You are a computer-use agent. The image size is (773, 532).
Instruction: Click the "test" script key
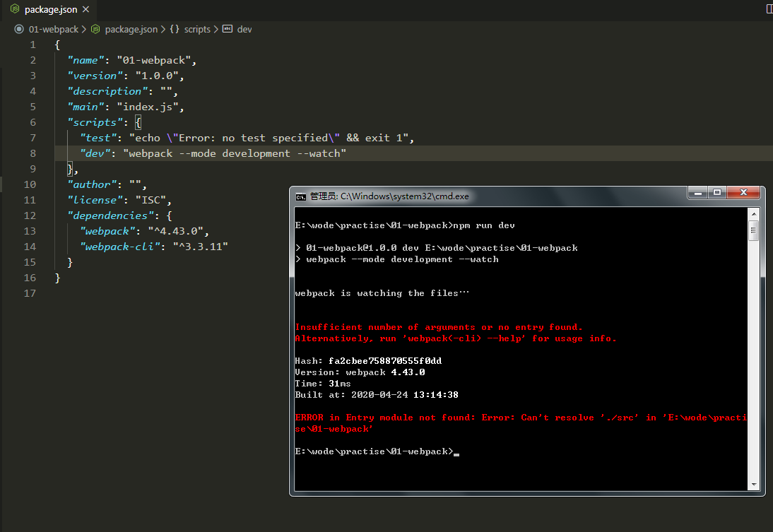pyautogui.click(x=98, y=138)
